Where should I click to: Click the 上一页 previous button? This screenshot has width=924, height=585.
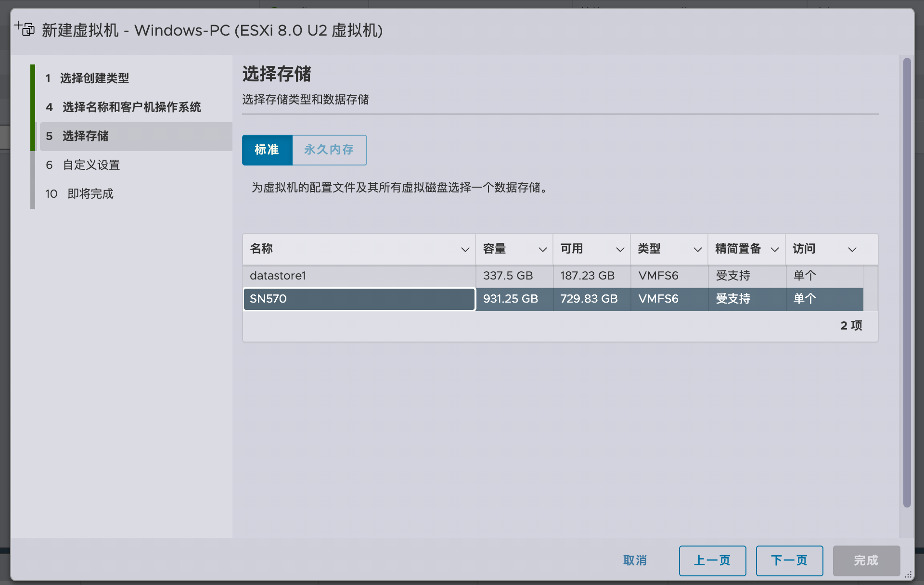712,560
